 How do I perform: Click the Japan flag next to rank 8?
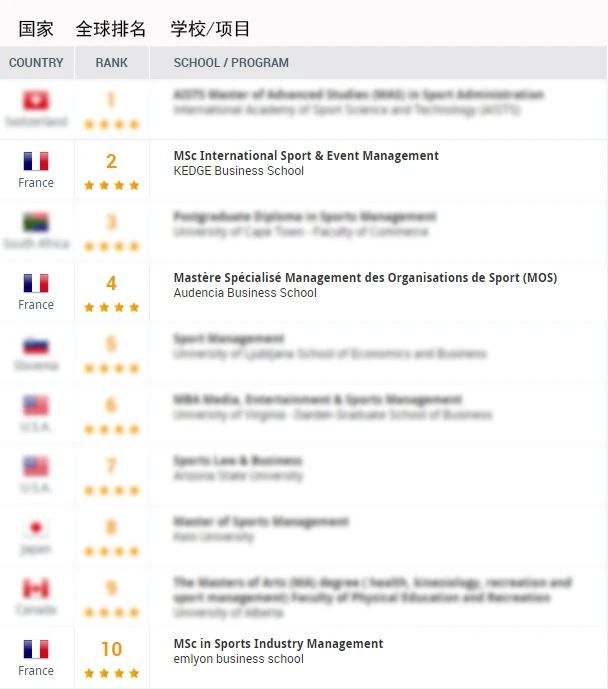click(36, 527)
